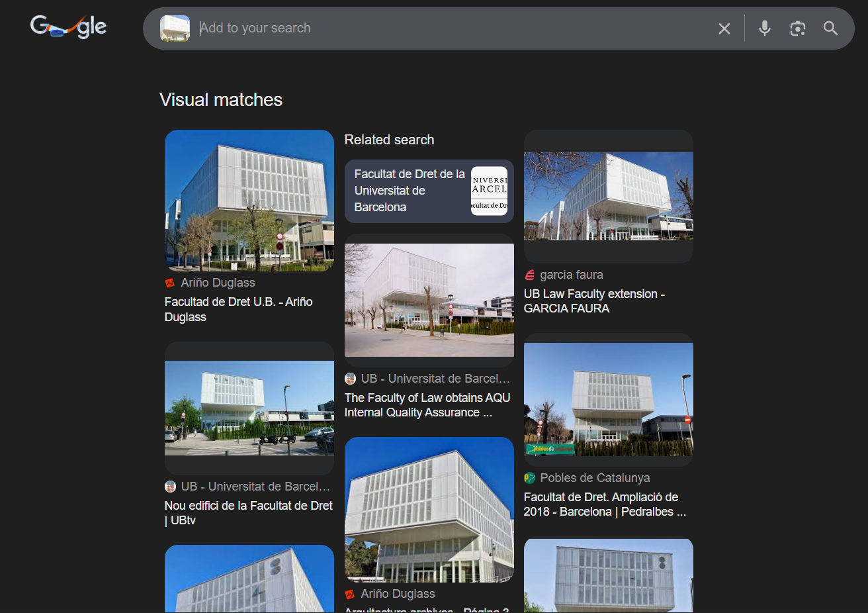This screenshot has height=613, width=868.
Task: Click UB favicon above 'Nou edifici de la Facultat de Dret'
Action: 170,487
